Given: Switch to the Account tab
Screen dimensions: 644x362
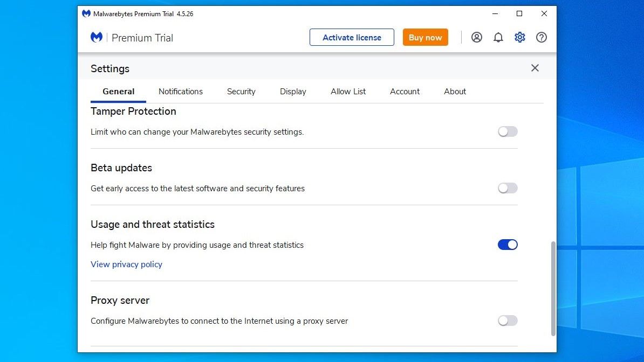Looking at the screenshot, I should tap(405, 92).
